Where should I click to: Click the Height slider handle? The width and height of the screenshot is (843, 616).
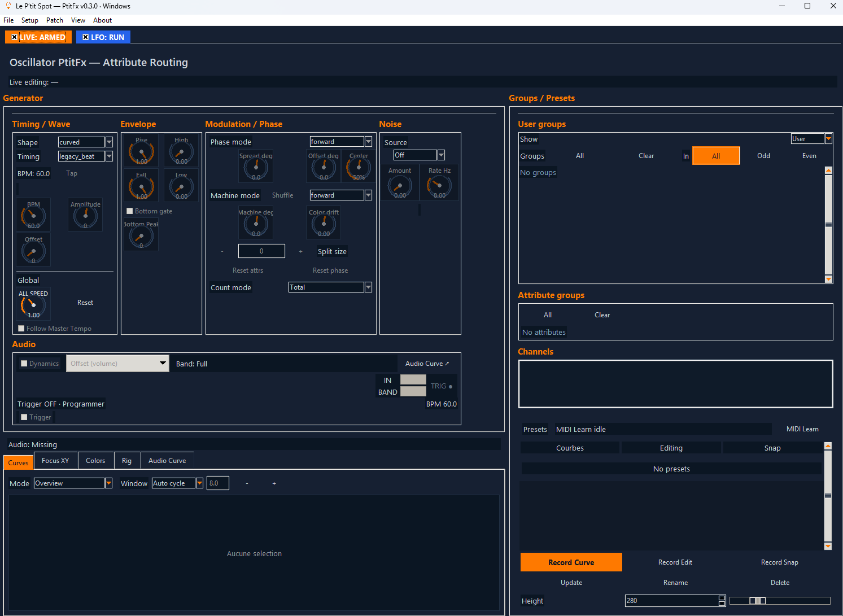(x=758, y=601)
